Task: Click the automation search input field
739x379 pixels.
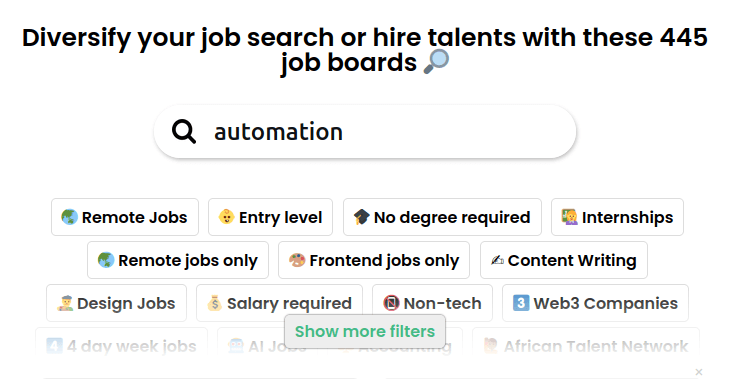Action: (x=365, y=132)
